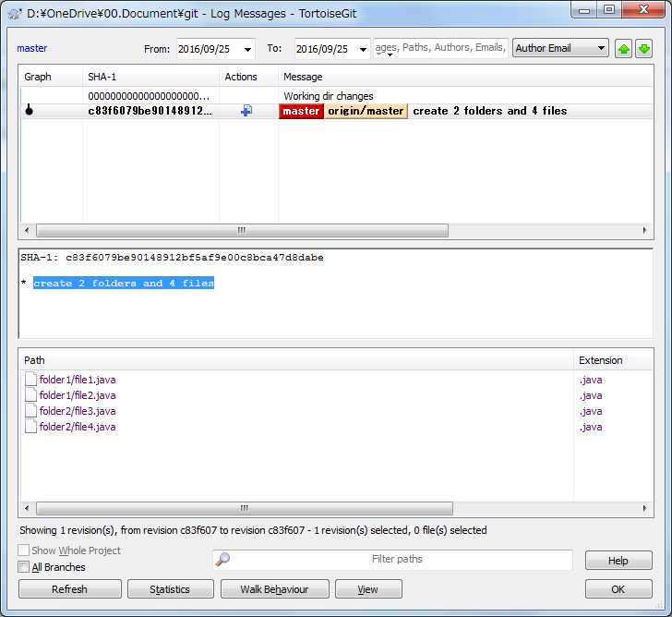Click the Graph column header

coord(51,77)
